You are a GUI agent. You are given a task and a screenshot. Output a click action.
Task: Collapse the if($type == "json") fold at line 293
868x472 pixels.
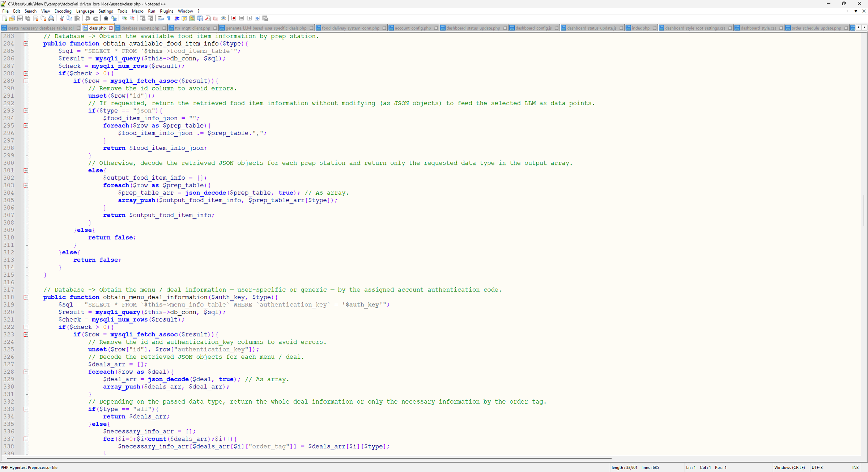26,111
